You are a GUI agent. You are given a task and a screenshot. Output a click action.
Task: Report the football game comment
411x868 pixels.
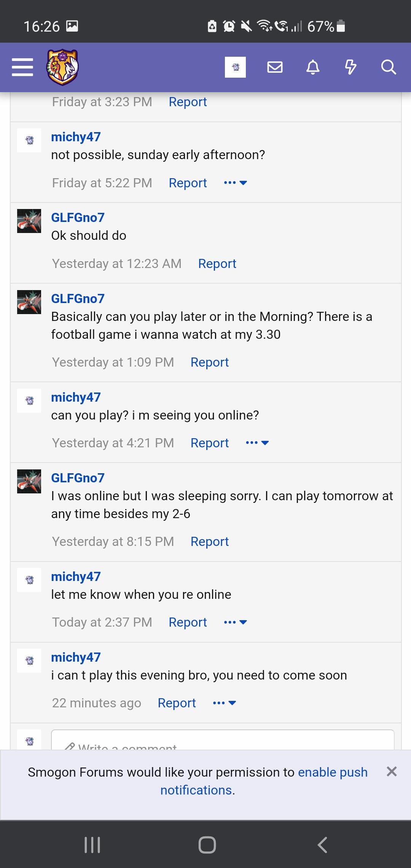[x=210, y=362]
